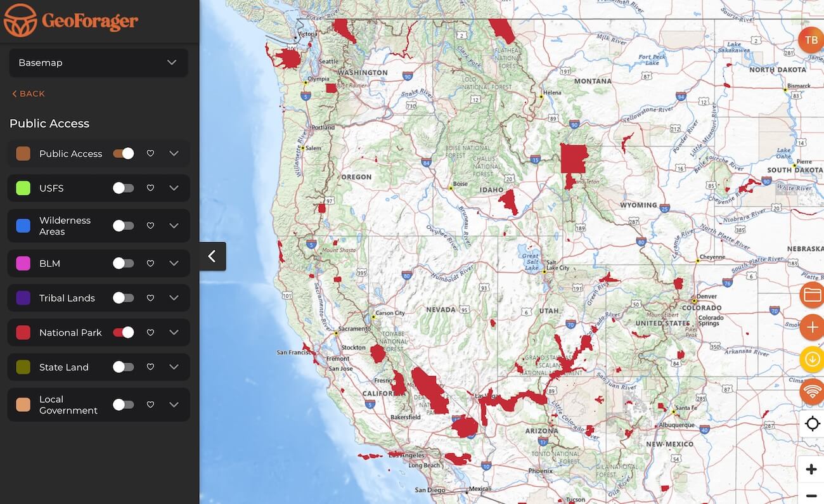Click the orange folder icon on map
Screen dimensions: 824x504
click(811, 295)
